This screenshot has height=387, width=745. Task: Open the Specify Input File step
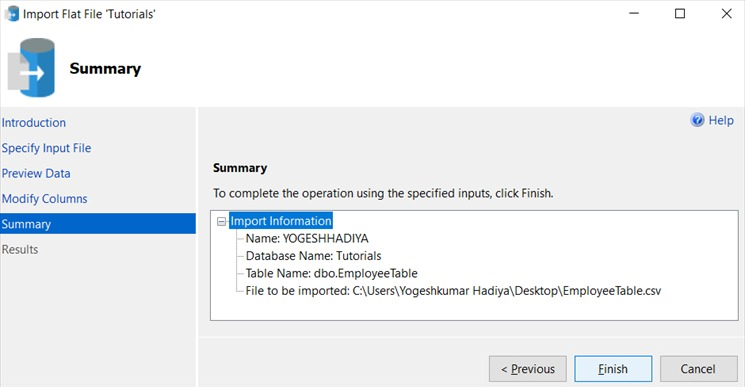coord(46,148)
